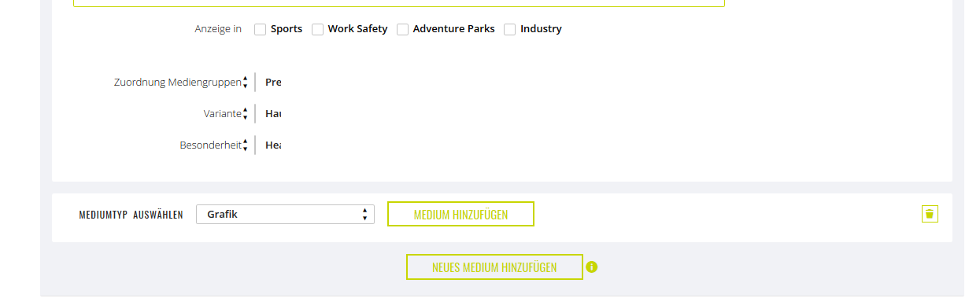Expand the truncated 'Hau' Variante value
This screenshot has width=980, height=298.
[x=273, y=113]
